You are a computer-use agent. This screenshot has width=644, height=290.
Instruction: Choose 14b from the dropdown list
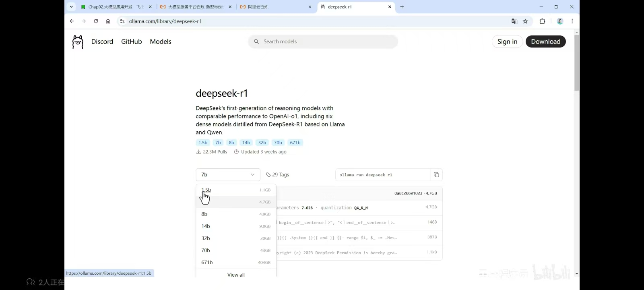[x=236, y=226]
